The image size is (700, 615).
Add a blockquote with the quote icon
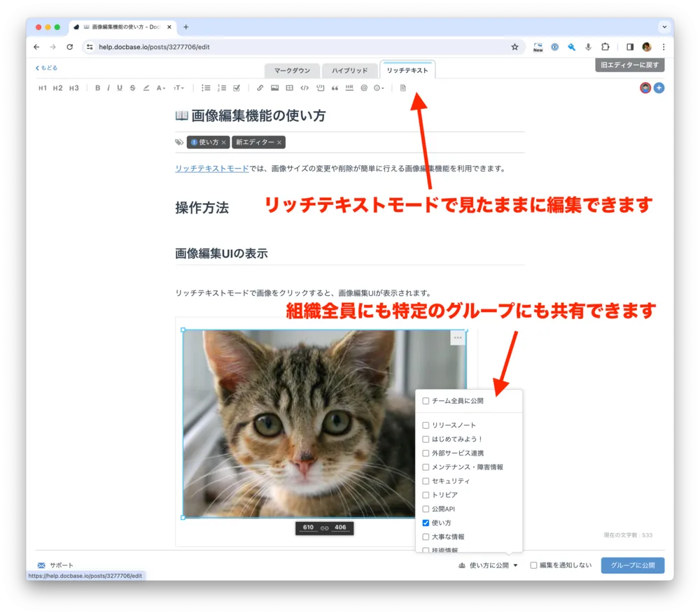(335, 88)
